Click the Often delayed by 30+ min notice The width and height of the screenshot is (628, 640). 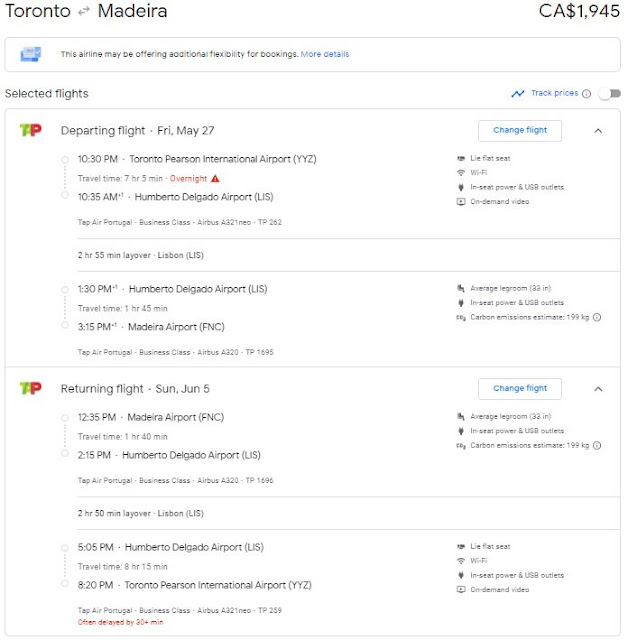pyautogui.click(x=119, y=621)
